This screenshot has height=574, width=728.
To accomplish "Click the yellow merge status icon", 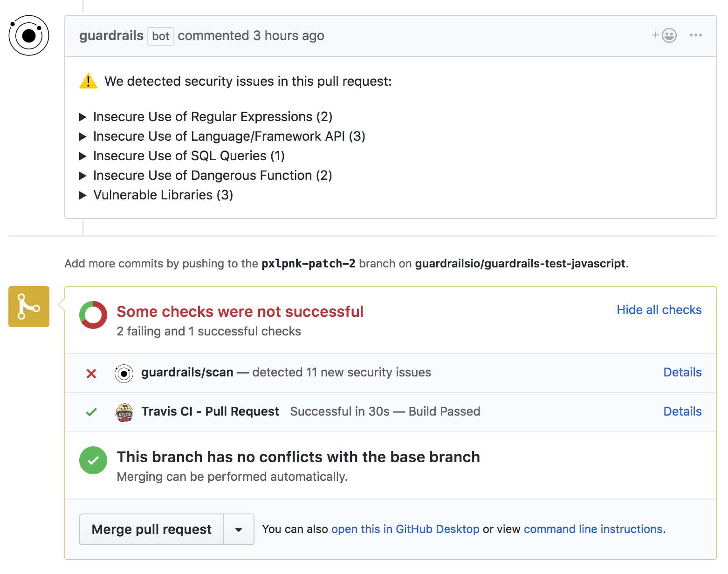I will click(x=29, y=307).
